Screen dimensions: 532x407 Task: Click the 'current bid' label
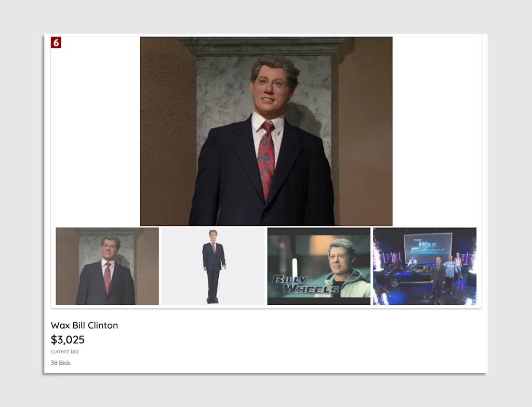pyautogui.click(x=64, y=351)
